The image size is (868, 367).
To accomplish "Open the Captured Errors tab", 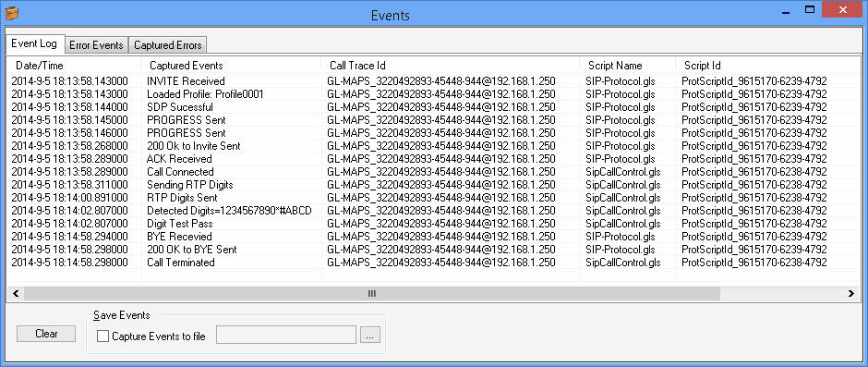I will (x=168, y=45).
